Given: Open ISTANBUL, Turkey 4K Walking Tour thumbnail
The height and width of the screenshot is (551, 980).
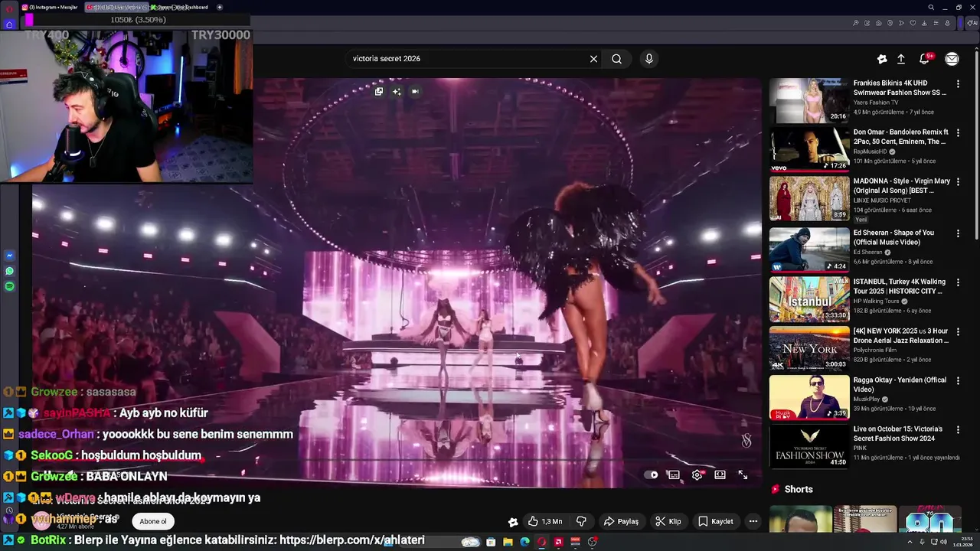Looking at the screenshot, I should click(x=809, y=299).
